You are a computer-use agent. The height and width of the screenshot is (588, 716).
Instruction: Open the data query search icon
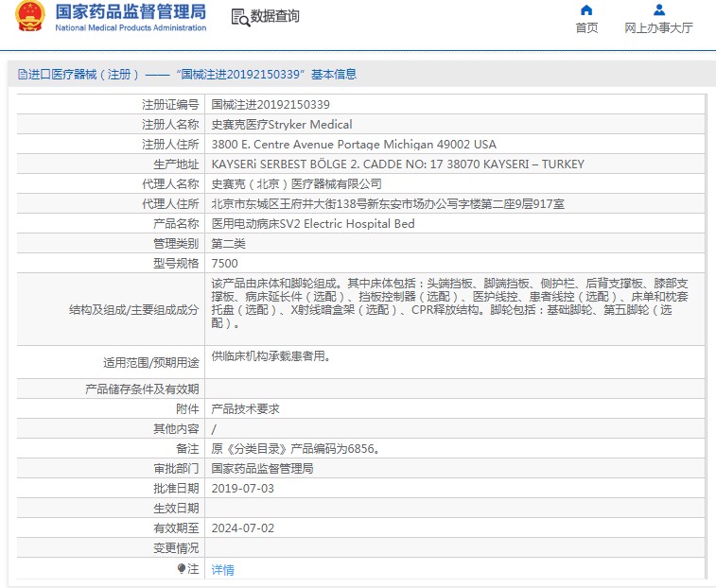point(240,17)
